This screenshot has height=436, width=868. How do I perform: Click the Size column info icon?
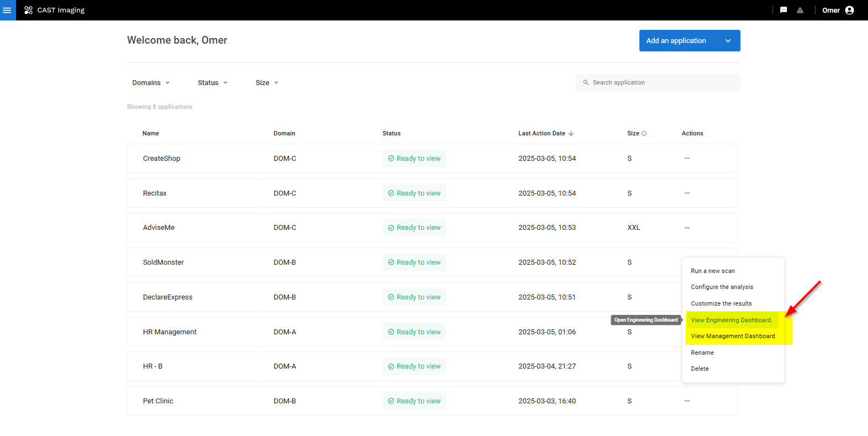[x=644, y=134]
